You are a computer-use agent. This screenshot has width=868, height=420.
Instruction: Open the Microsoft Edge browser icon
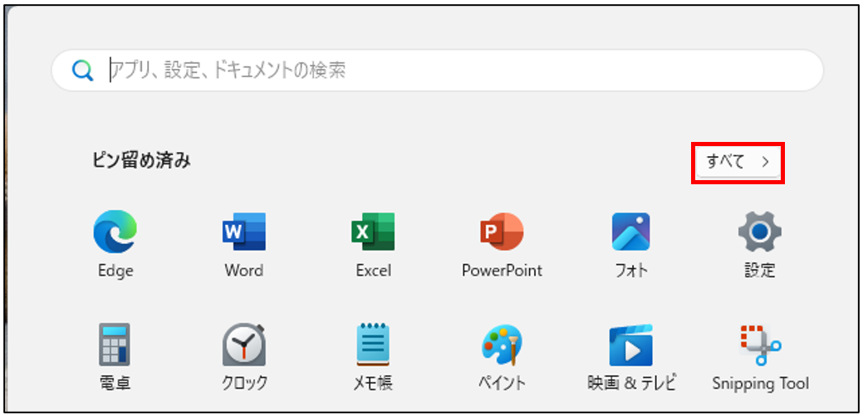(115, 232)
